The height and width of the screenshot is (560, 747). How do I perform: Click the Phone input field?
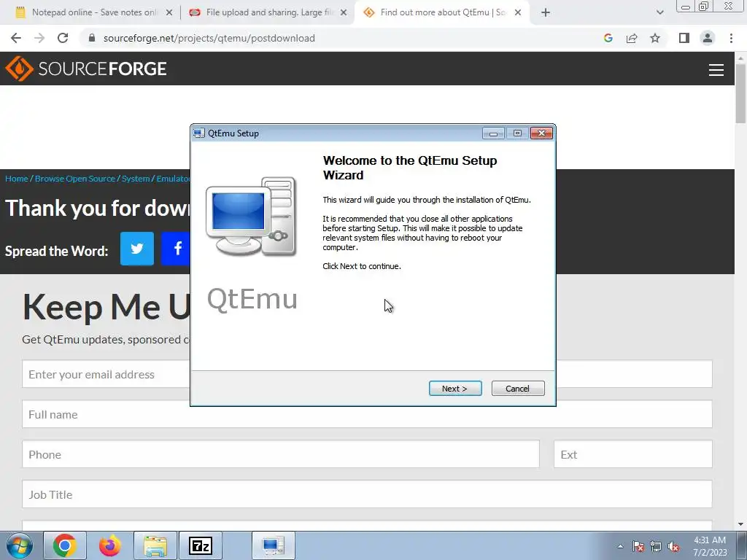(281, 454)
